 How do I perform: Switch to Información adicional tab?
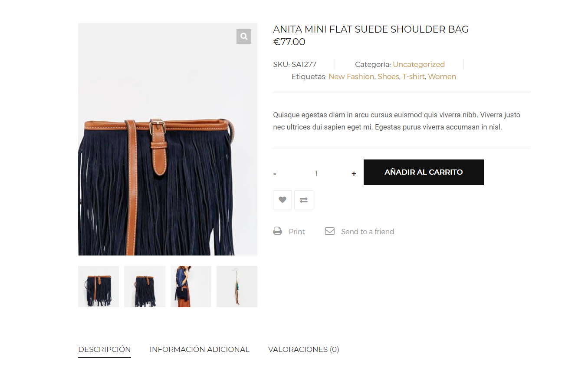200,349
